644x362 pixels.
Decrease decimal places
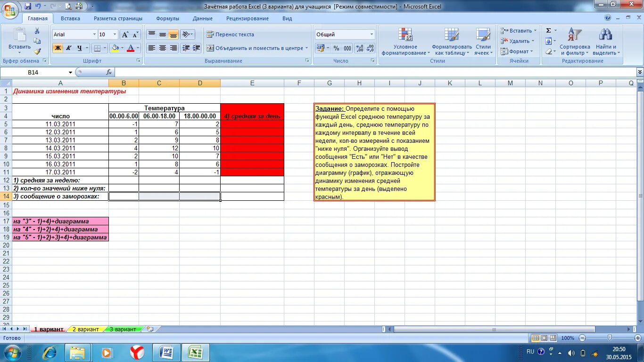tap(371, 48)
